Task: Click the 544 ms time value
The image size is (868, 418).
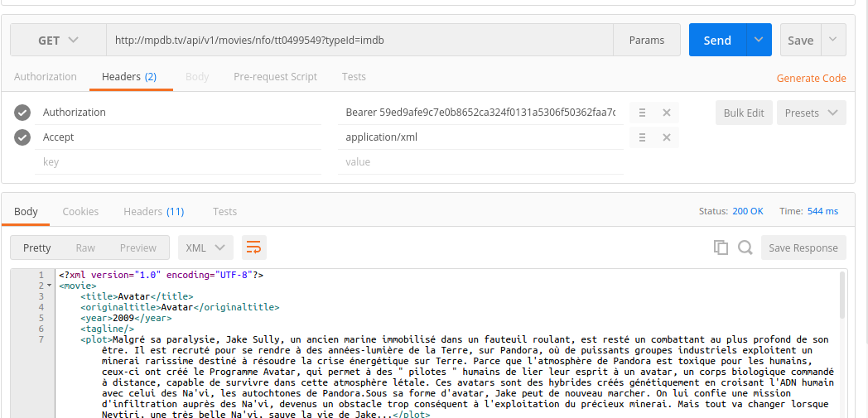Action: point(822,211)
